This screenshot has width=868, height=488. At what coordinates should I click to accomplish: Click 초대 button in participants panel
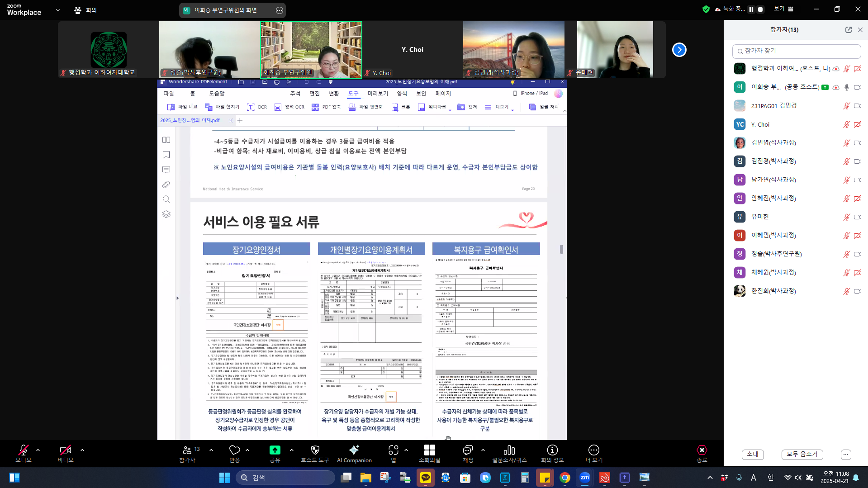753,454
